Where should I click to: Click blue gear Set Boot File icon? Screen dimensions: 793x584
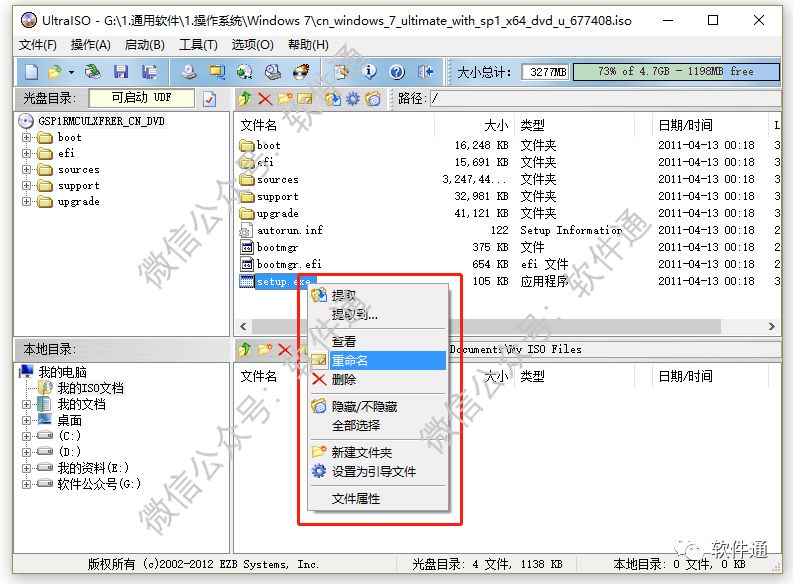coord(353,99)
